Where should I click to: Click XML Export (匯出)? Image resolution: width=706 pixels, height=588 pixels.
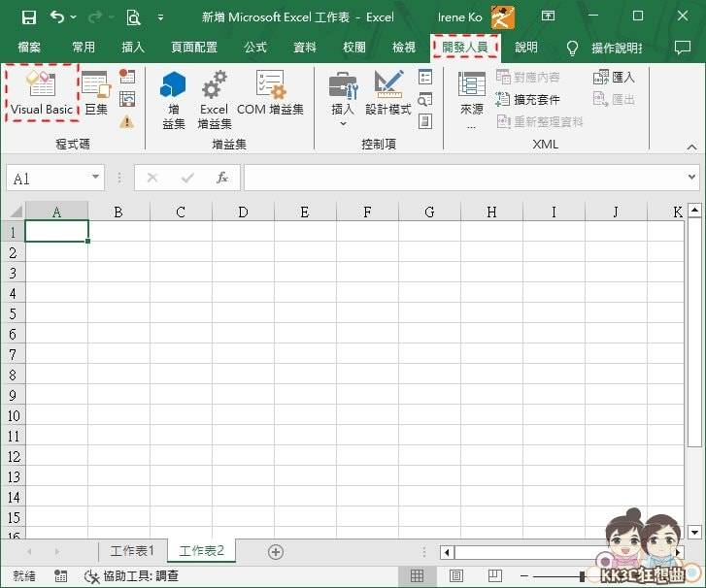tap(614, 99)
